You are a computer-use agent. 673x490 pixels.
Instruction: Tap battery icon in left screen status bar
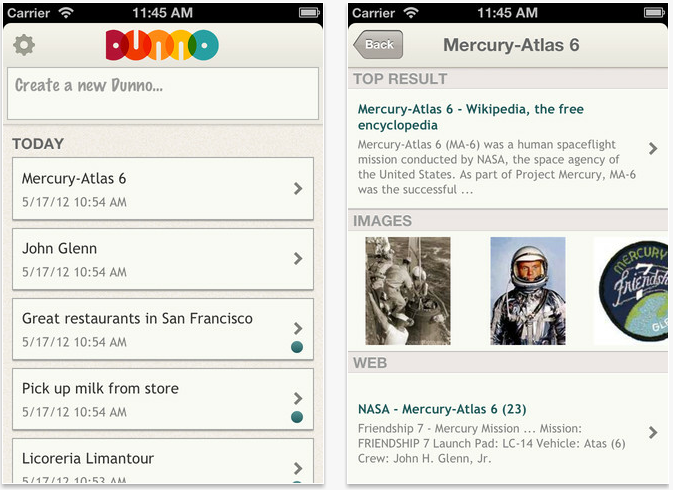(x=309, y=13)
